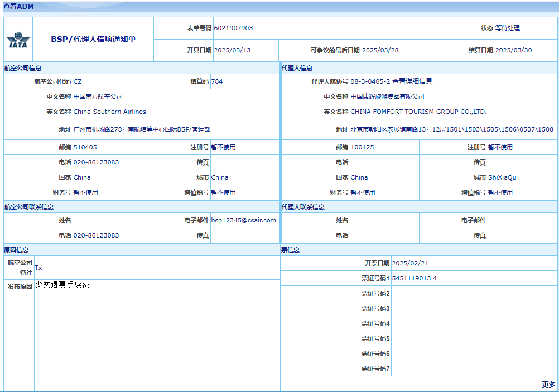Click the 更多 link under ticket info
Image resolution: width=559 pixels, height=392 pixels.
(548, 385)
